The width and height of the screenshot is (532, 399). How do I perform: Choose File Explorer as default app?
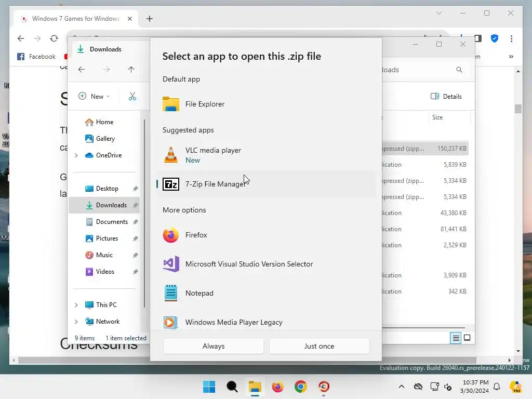266,104
